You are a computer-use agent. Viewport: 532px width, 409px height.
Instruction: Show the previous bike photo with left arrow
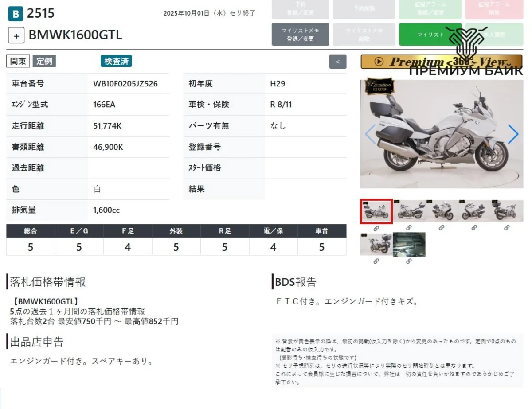[370, 134]
